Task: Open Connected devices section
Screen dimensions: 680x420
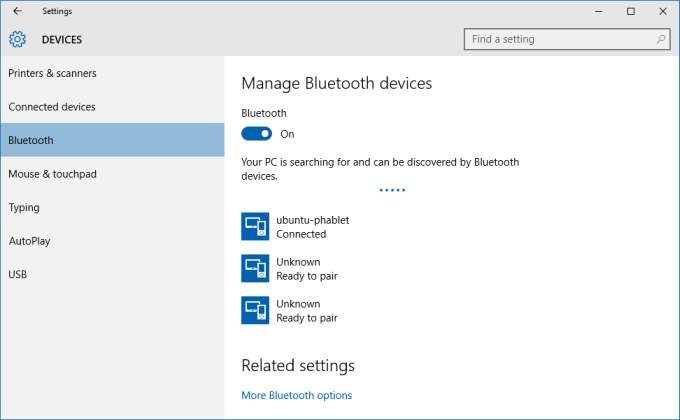Action: tap(112, 107)
